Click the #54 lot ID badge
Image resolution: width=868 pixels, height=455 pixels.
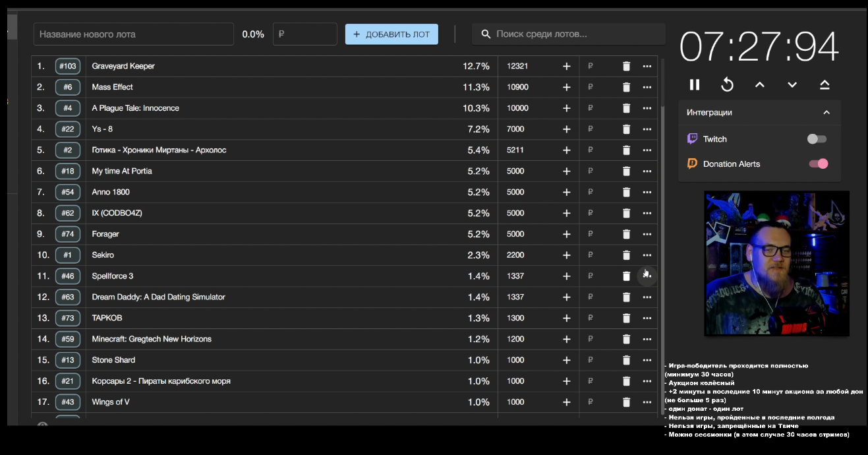tap(68, 192)
